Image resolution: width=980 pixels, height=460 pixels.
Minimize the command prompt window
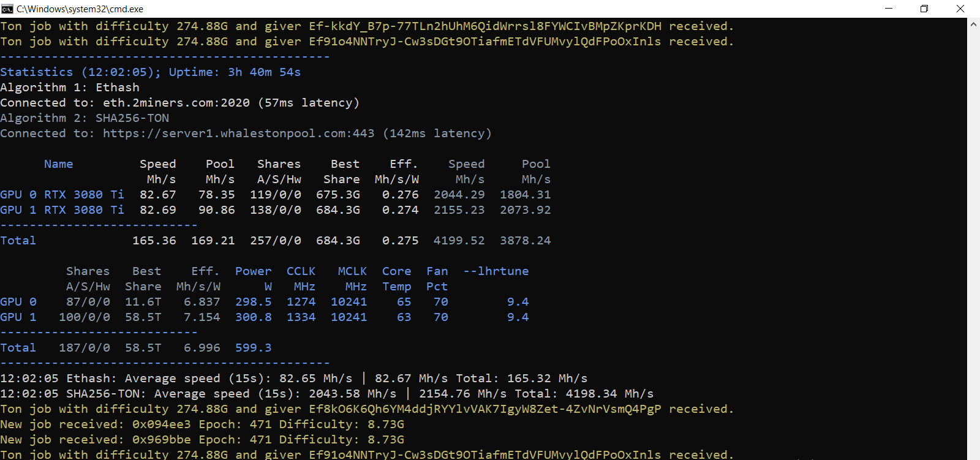click(889, 9)
